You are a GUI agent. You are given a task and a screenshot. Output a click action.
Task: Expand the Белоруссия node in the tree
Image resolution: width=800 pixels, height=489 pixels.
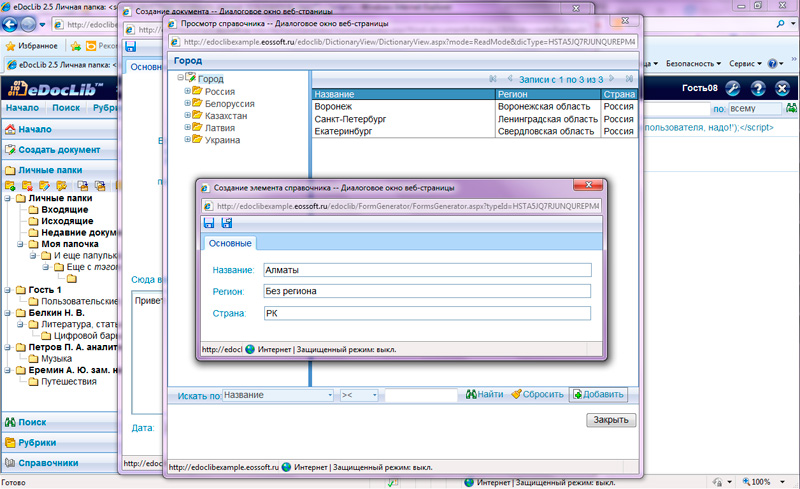(x=187, y=103)
